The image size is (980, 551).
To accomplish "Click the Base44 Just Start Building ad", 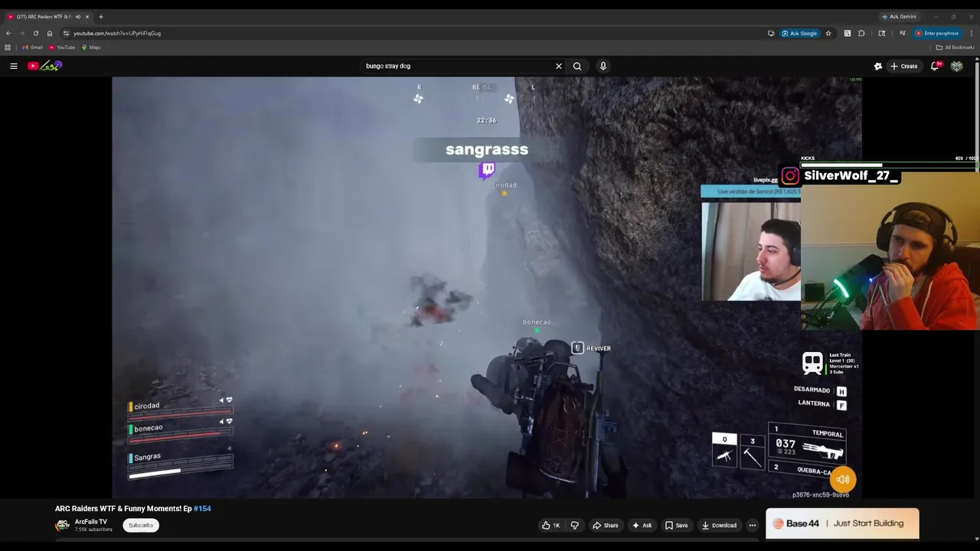I will pyautogui.click(x=842, y=523).
